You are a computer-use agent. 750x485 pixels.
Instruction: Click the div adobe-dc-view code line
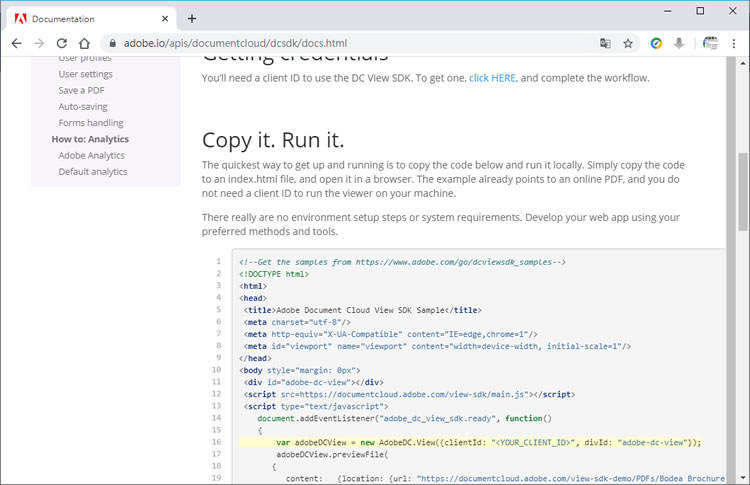point(313,382)
